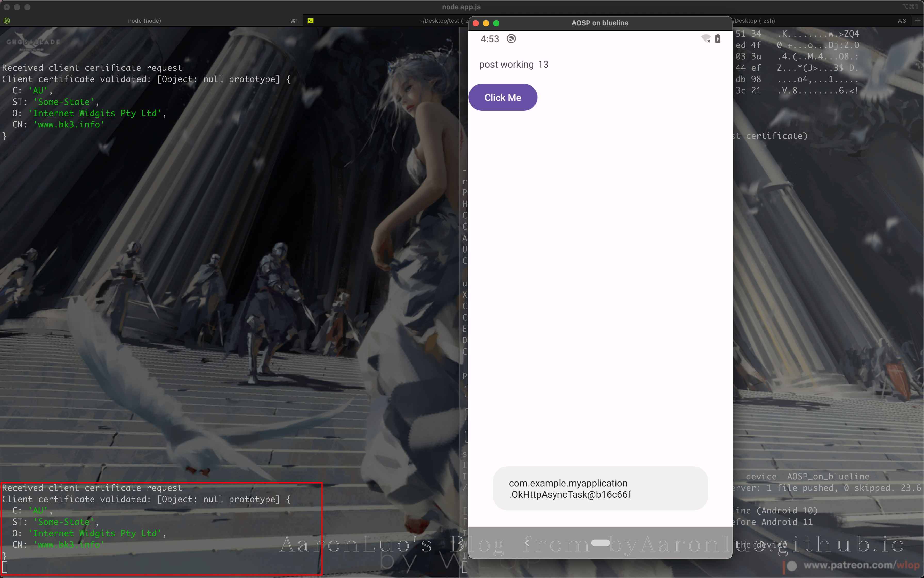This screenshot has width=924, height=578.
Task: Click the AOSP on blueline title bar
Action: tap(599, 23)
